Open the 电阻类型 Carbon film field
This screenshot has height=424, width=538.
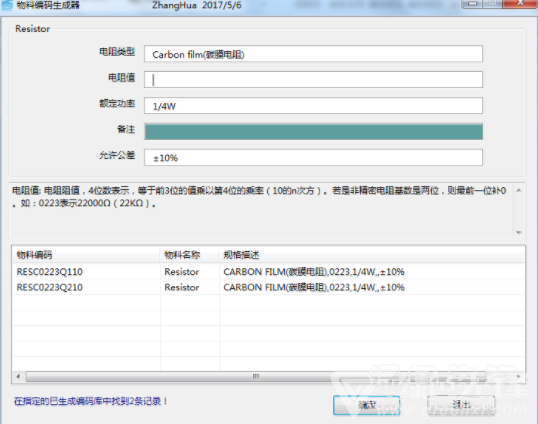[x=313, y=54]
